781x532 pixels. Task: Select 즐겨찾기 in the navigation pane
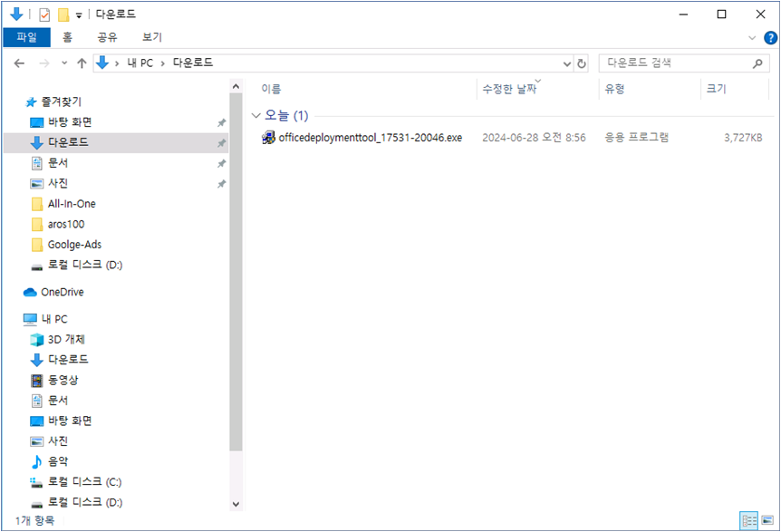61,102
